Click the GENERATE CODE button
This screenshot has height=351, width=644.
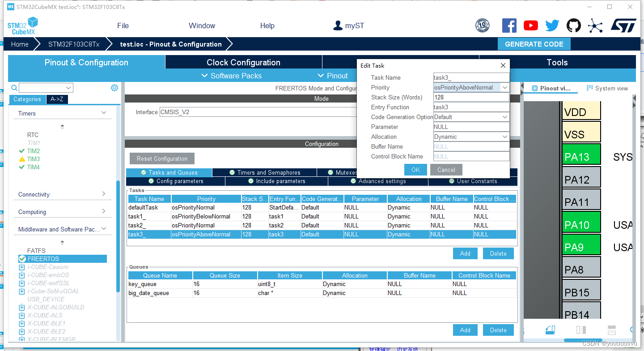click(x=534, y=44)
